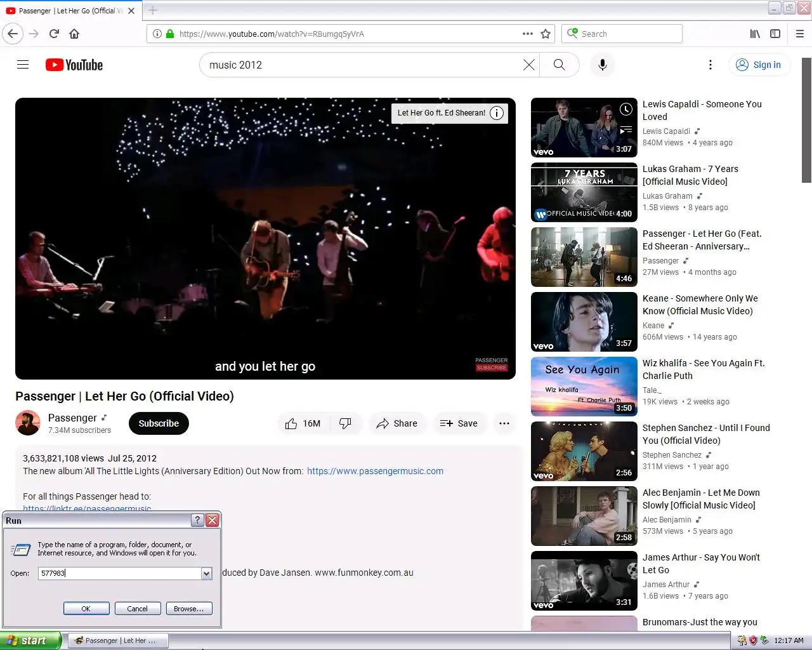812x650 pixels.
Task: Click the red shield tray icon
Action: (753, 640)
